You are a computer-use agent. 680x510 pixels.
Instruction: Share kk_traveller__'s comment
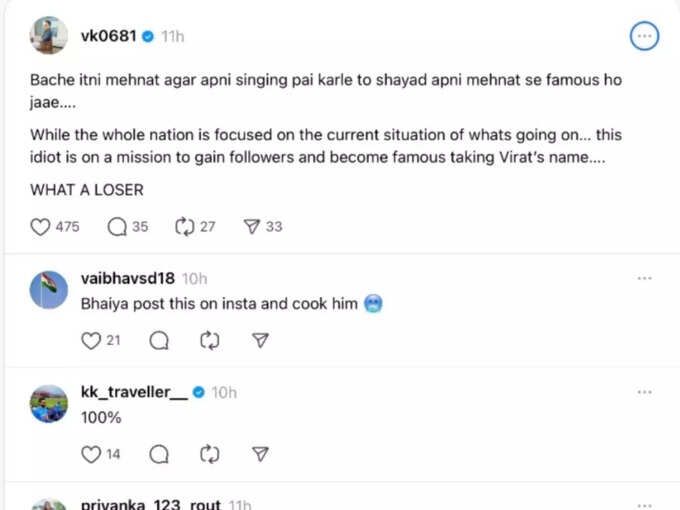point(260,454)
